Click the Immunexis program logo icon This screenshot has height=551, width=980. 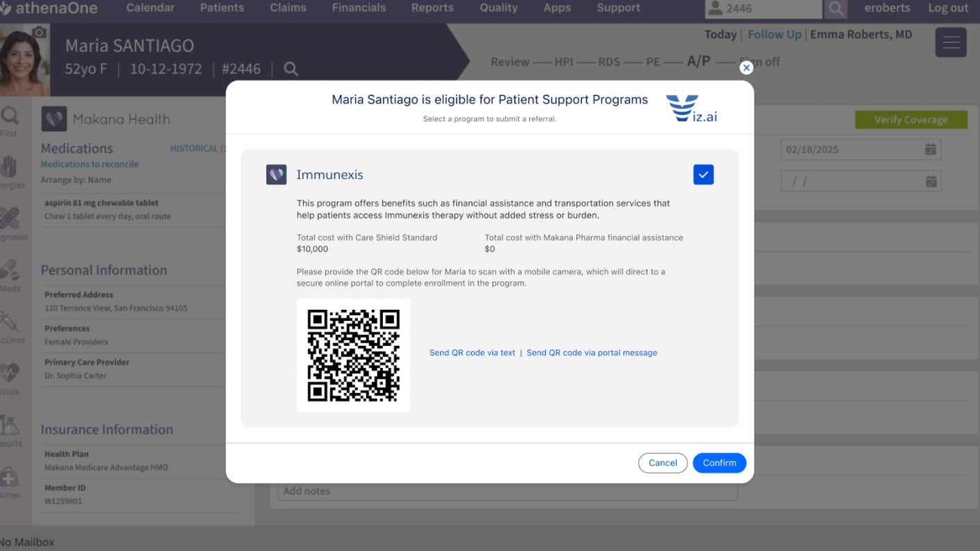point(277,175)
